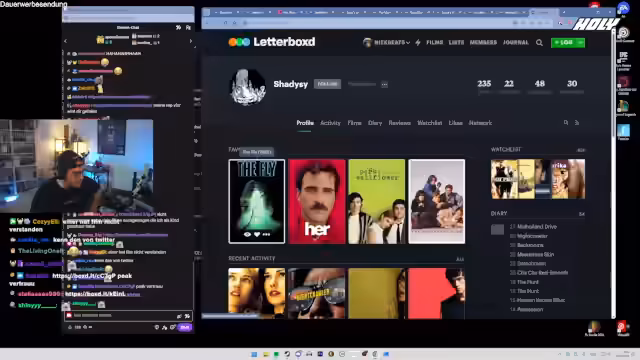Collapse the stream chat panel icon

click(178, 27)
